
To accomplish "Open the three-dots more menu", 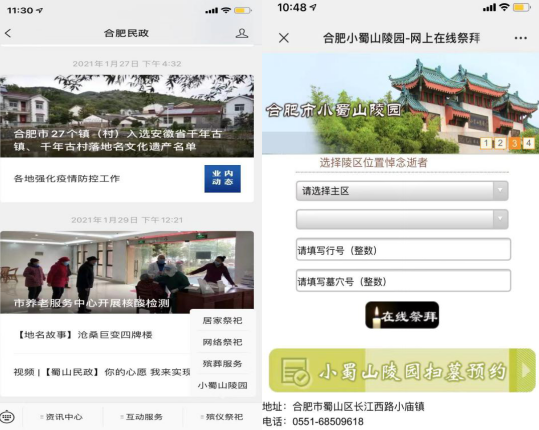I will (x=520, y=38).
